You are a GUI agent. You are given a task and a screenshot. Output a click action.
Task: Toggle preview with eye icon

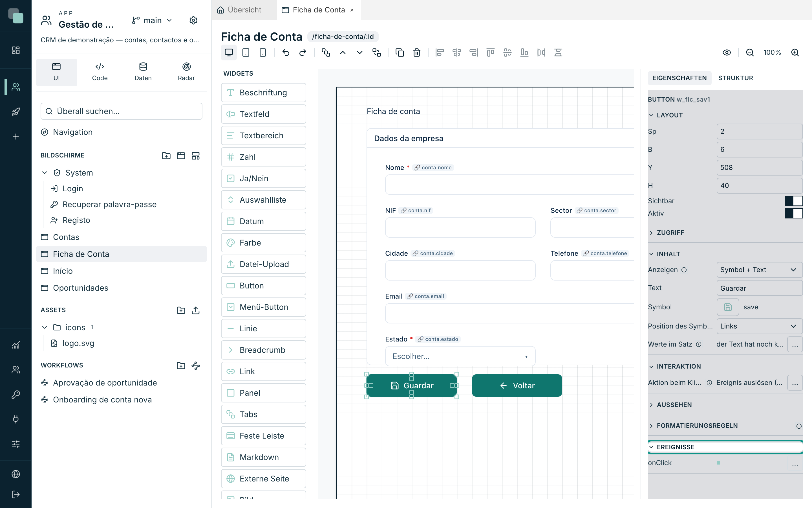pyautogui.click(x=727, y=52)
